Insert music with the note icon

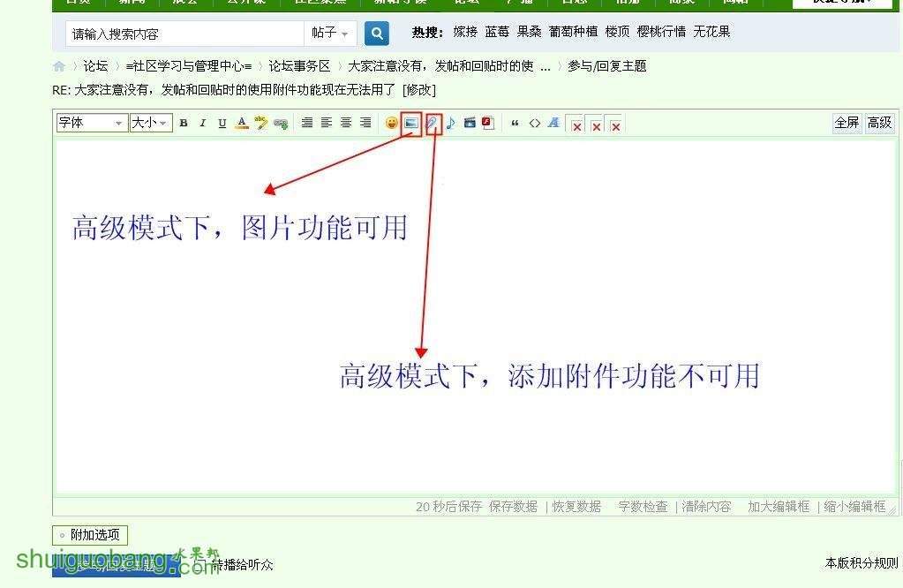tap(450, 124)
